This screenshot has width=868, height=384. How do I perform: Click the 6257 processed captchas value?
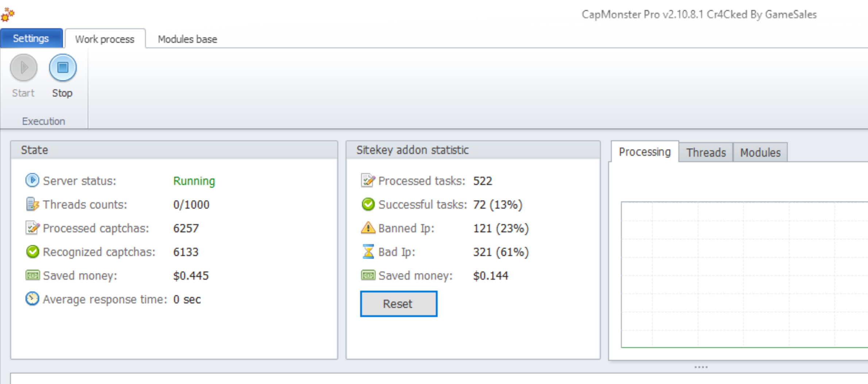[x=186, y=228]
